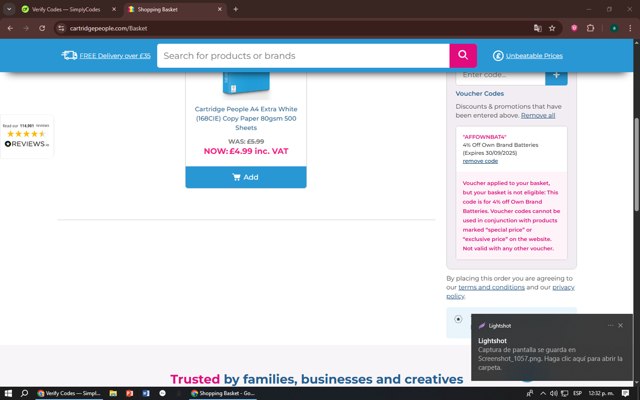The image size is (640, 400).
Task: Switch to the Shopping Basket taskbar window
Action: click(223, 393)
